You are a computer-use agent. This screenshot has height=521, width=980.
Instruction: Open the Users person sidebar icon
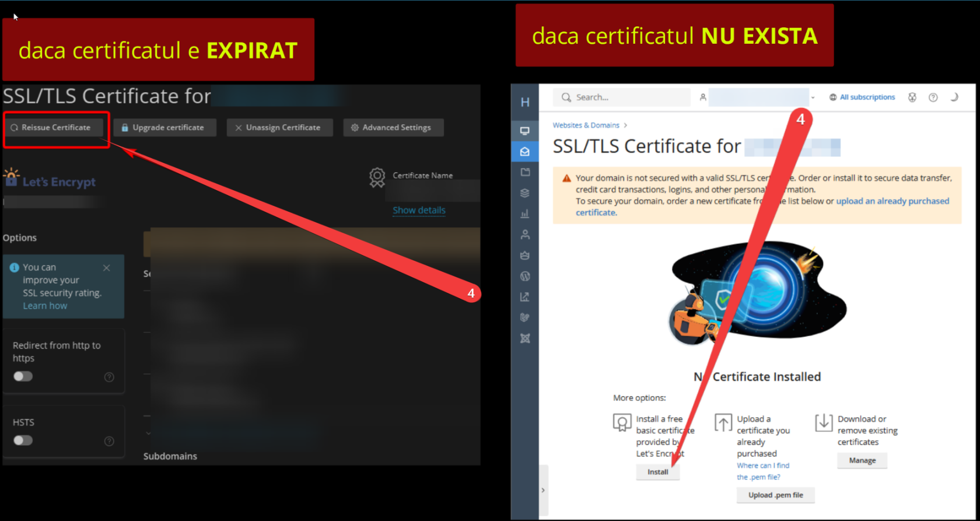pyautogui.click(x=525, y=235)
